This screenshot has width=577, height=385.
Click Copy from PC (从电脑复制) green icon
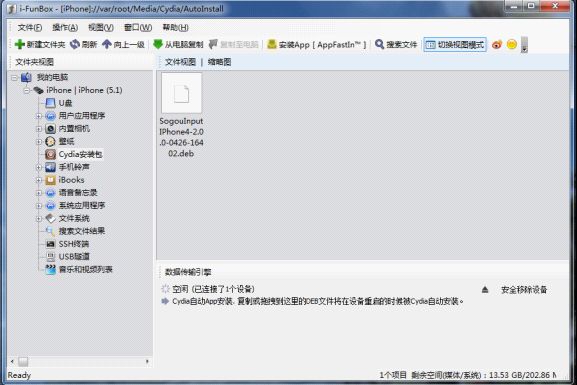(158, 45)
